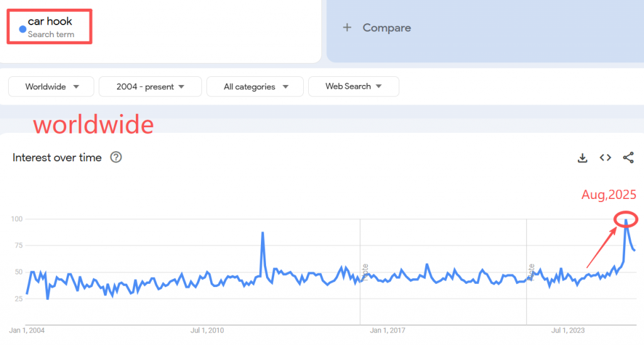Download the interest over time data

coord(582,158)
